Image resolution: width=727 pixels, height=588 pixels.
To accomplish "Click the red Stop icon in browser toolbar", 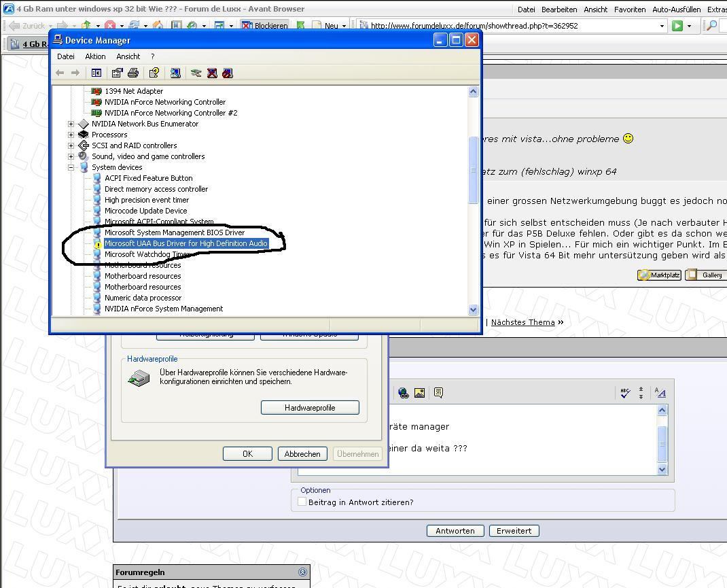I will (x=110, y=26).
